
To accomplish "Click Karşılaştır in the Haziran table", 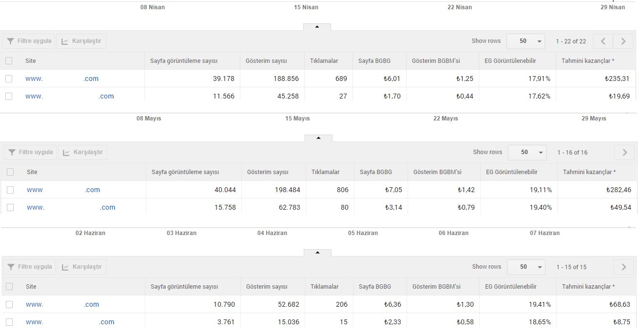I will pyautogui.click(x=82, y=267).
